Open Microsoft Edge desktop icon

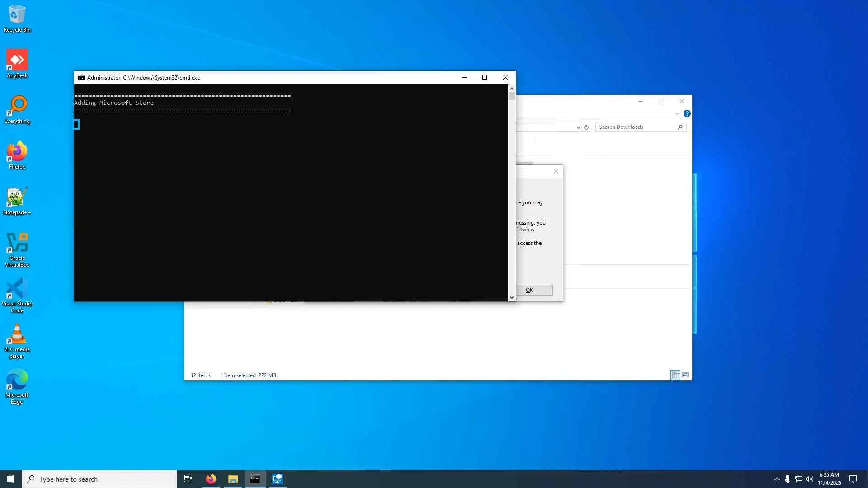click(x=17, y=386)
